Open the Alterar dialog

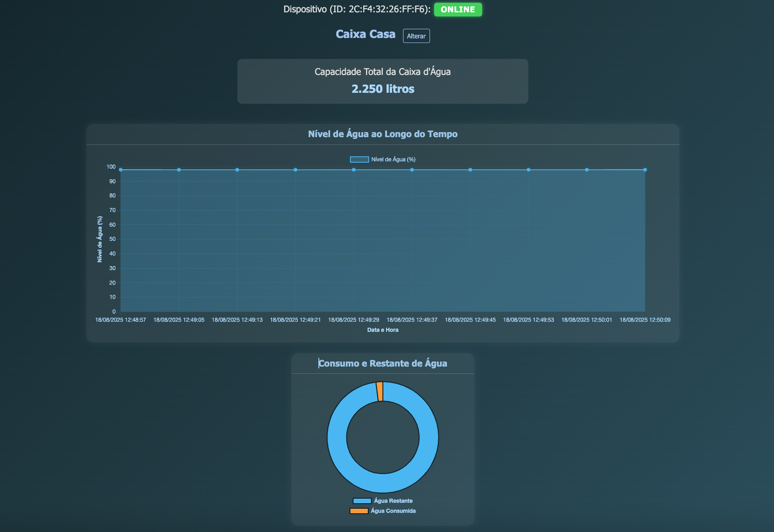(x=416, y=36)
